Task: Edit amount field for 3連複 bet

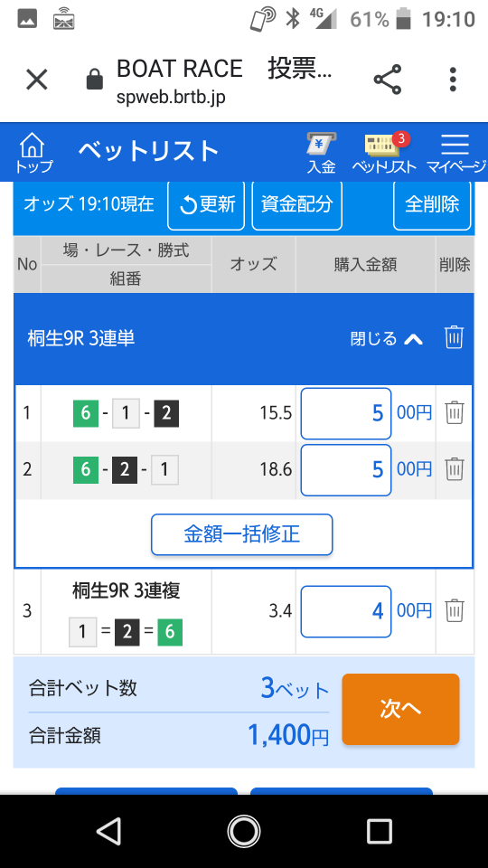Action: (346, 612)
